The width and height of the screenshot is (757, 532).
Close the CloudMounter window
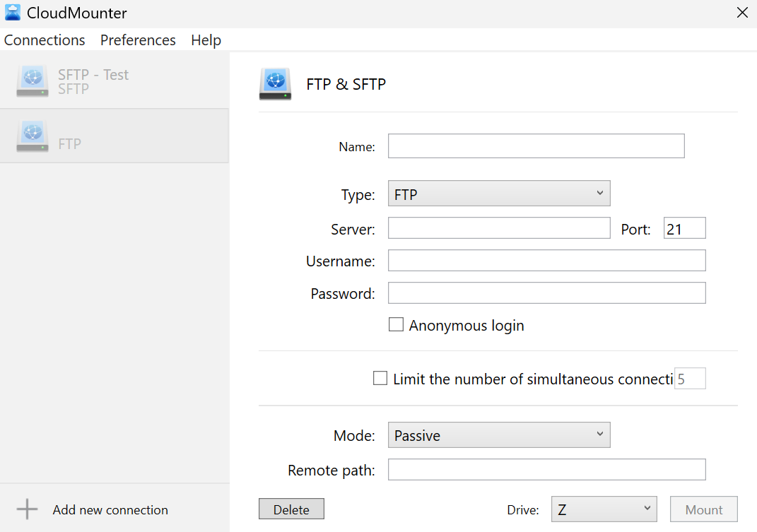coord(742,13)
